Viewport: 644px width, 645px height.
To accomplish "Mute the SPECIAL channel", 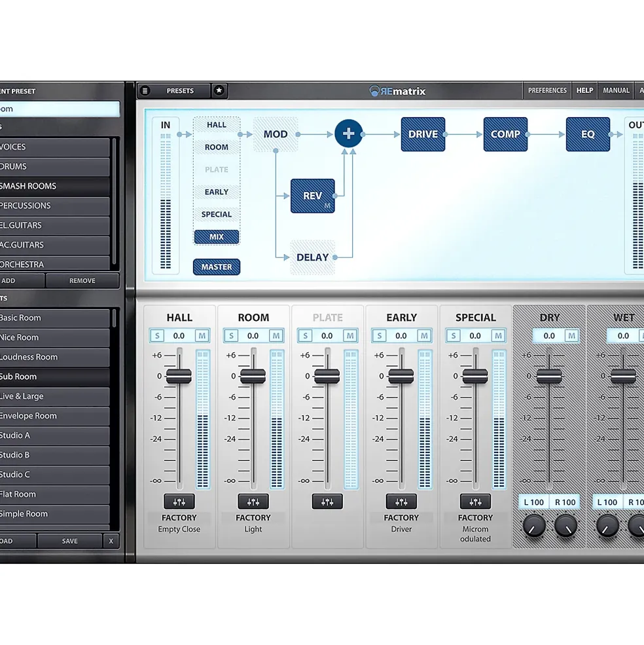I will [498, 336].
